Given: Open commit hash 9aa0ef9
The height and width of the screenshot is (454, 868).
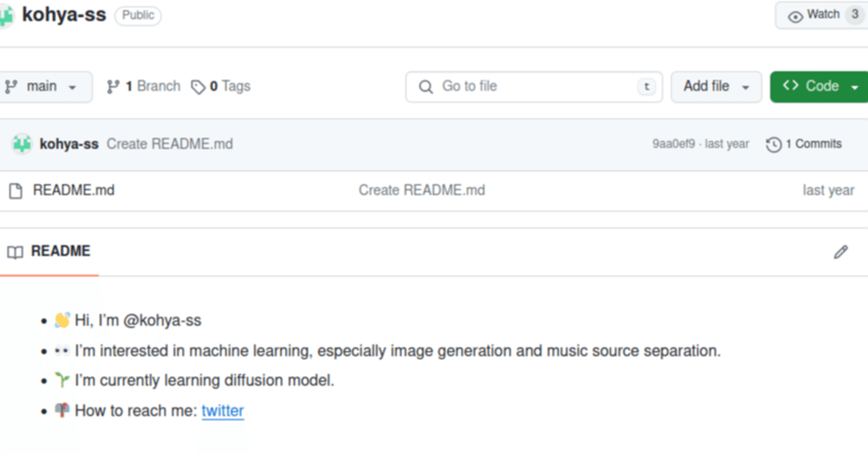Looking at the screenshot, I should [673, 144].
